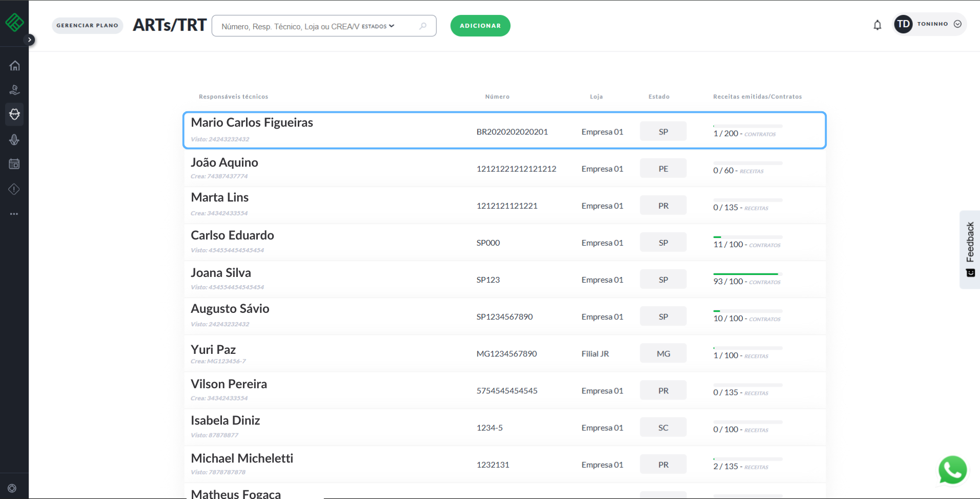This screenshot has height=499, width=980.
Task: Click the notification bell icon
Action: pos(877,25)
